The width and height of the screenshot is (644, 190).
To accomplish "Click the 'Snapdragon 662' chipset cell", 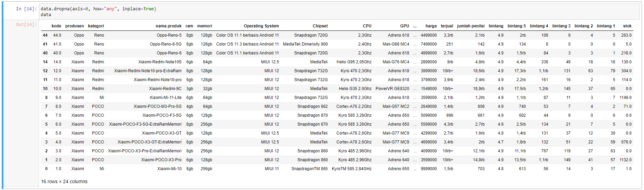I will [x=312, y=106].
